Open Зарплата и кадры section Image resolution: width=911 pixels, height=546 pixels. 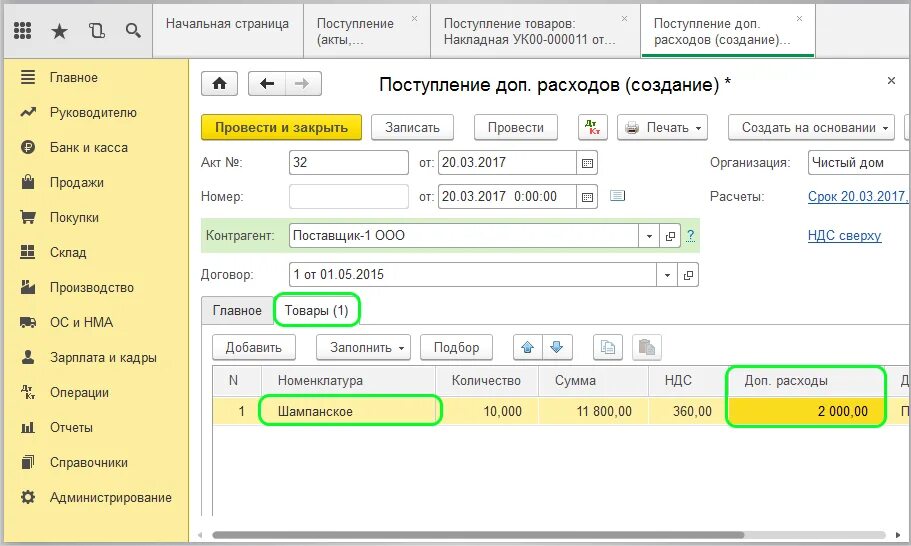[x=103, y=357]
